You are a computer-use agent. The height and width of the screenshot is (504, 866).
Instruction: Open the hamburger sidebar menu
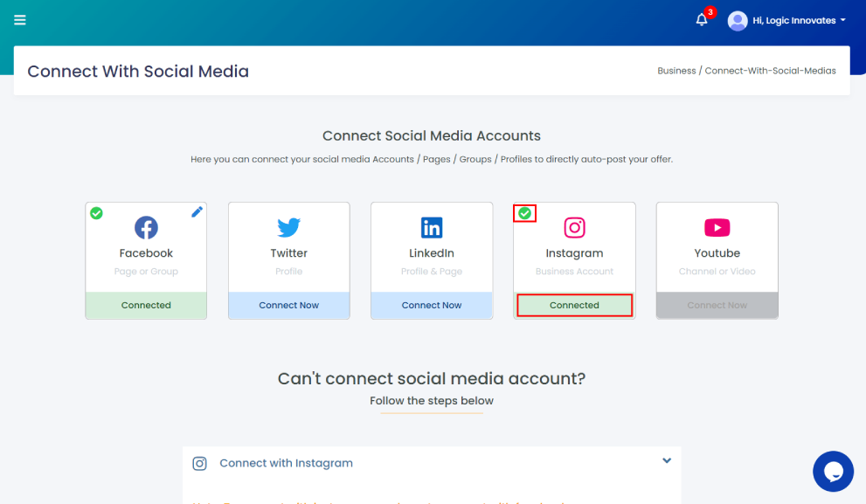[20, 20]
